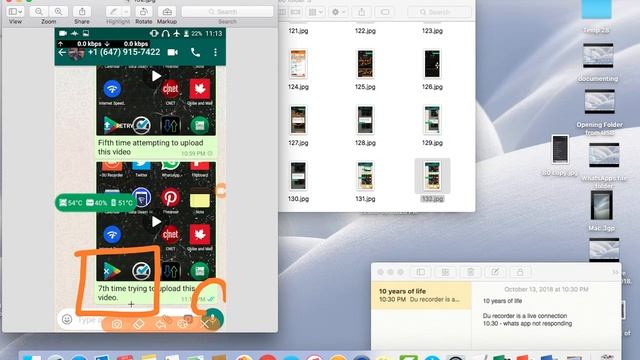Select the 126.jpg thumbnail in Finder
This screenshot has width=640, height=360.
432,64
